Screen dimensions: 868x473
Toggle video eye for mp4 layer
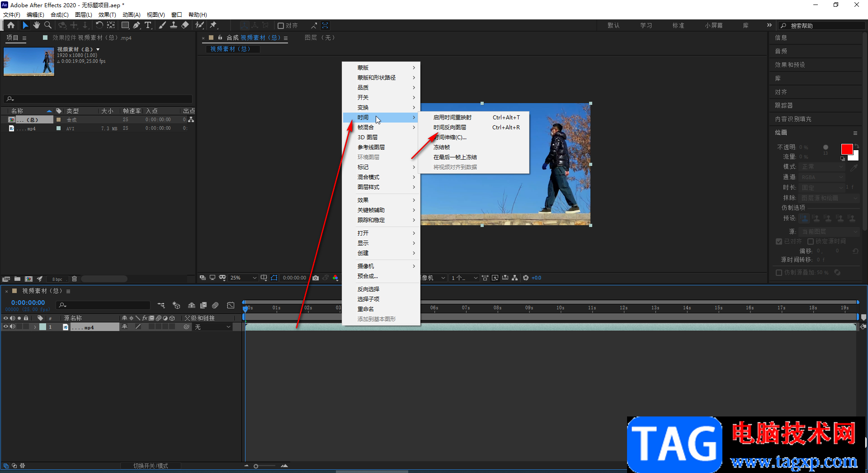pyautogui.click(x=6, y=327)
